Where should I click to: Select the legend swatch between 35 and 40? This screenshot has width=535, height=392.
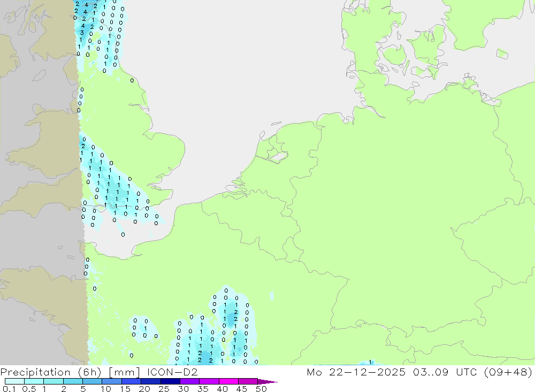coord(209,381)
